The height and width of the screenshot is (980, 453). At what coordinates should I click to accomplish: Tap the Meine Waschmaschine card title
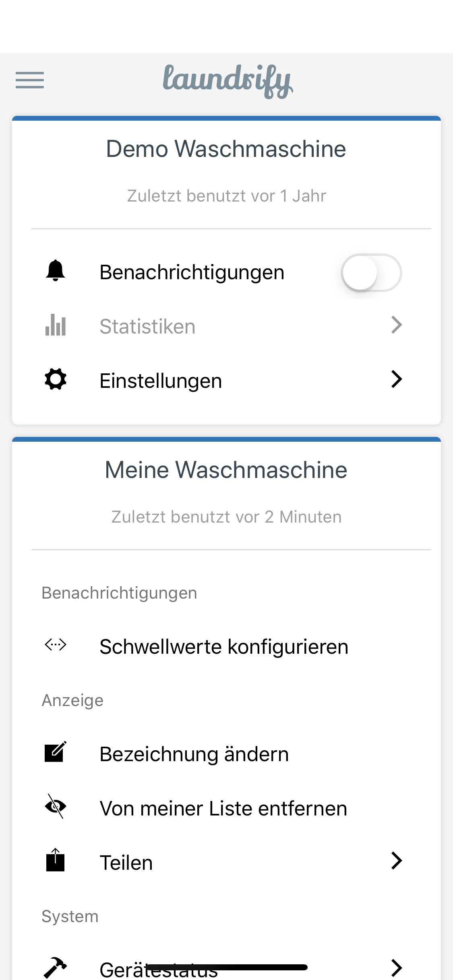point(226,470)
